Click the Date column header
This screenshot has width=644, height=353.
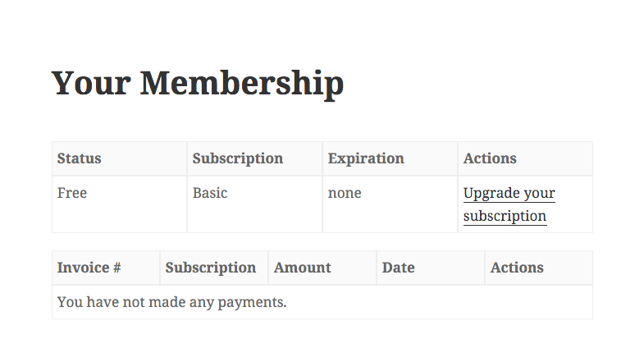399,268
